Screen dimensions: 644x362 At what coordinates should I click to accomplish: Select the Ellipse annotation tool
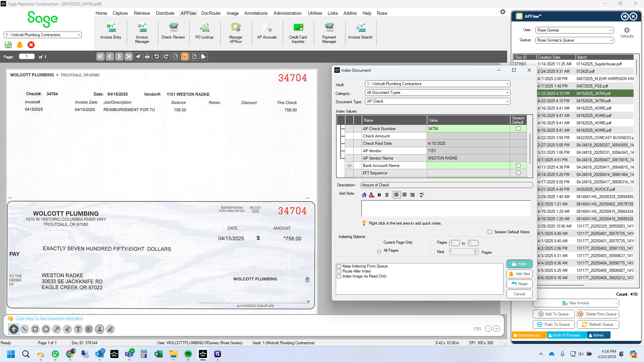46,329
